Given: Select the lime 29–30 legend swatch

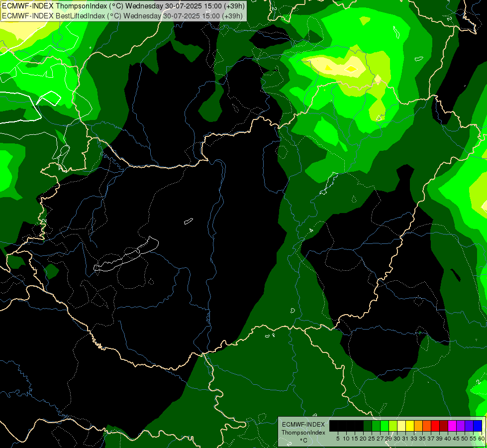Looking at the screenshot, I should pos(393,426).
